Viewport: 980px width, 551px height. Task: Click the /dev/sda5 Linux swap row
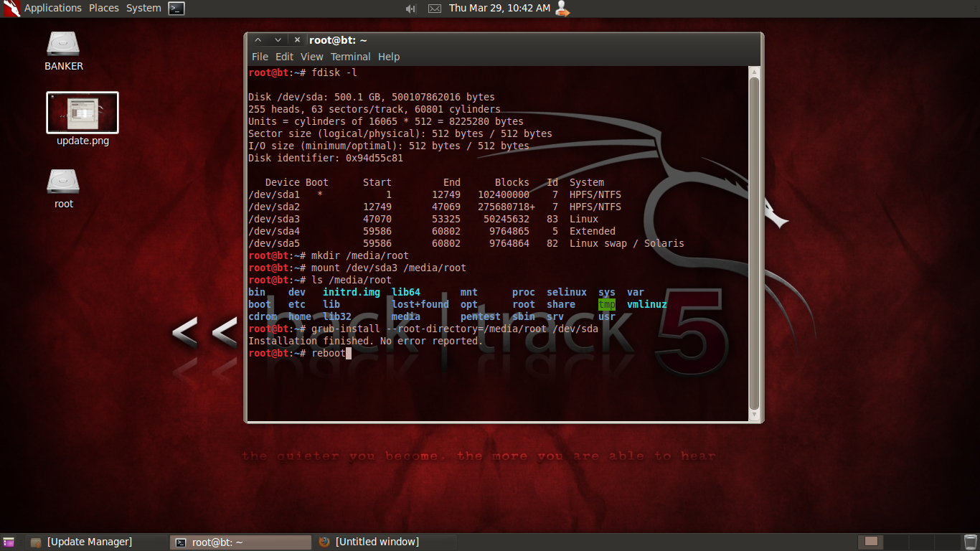click(x=466, y=243)
